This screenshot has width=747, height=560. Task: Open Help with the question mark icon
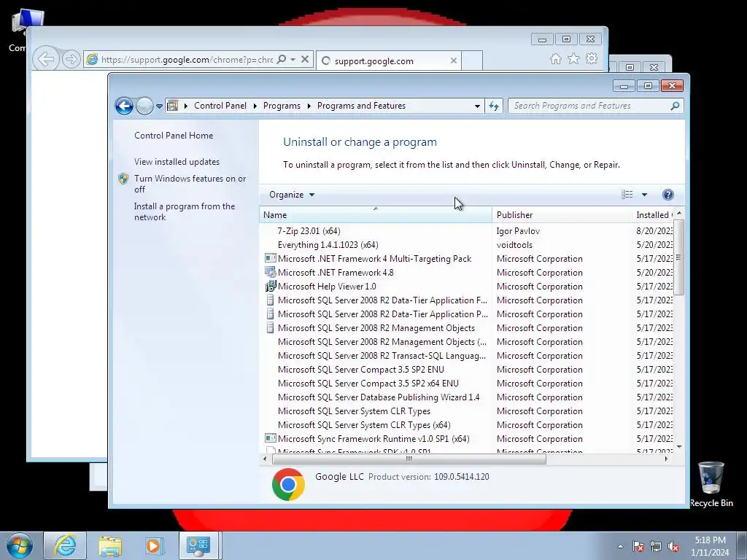668,194
